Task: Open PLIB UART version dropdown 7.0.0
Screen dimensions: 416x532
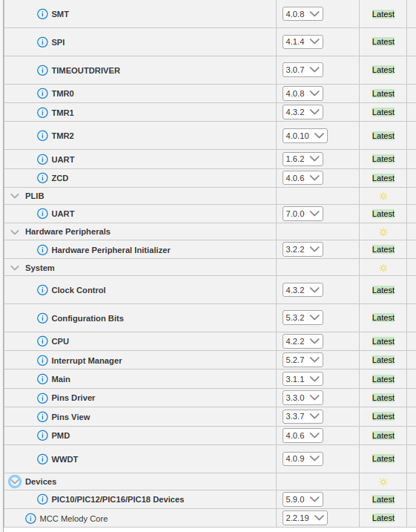Action: tap(303, 214)
